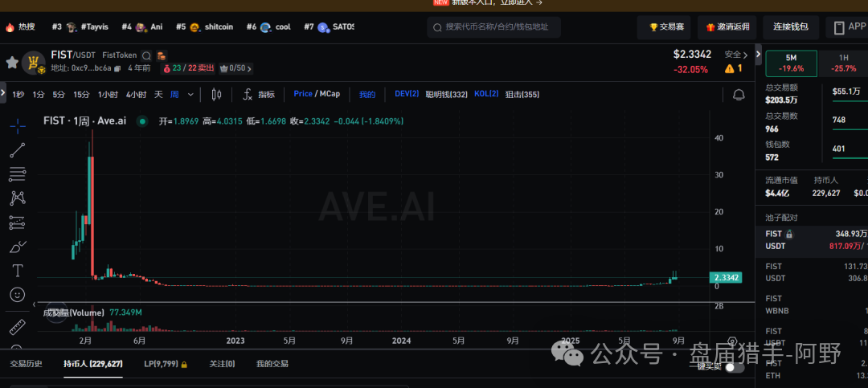
Task: Click the 连接钱包 connect wallet button
Action: [x=790, y=27]
